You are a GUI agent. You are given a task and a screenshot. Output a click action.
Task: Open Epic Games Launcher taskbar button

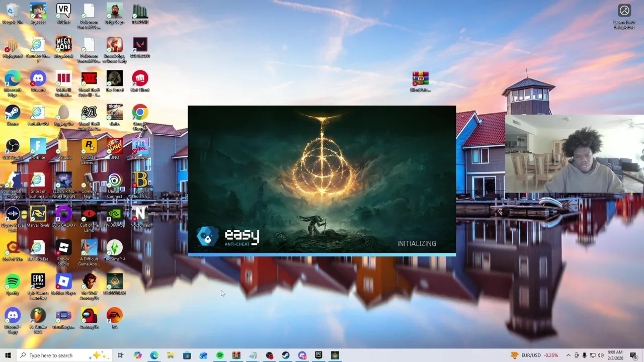(x=318, y=355)
